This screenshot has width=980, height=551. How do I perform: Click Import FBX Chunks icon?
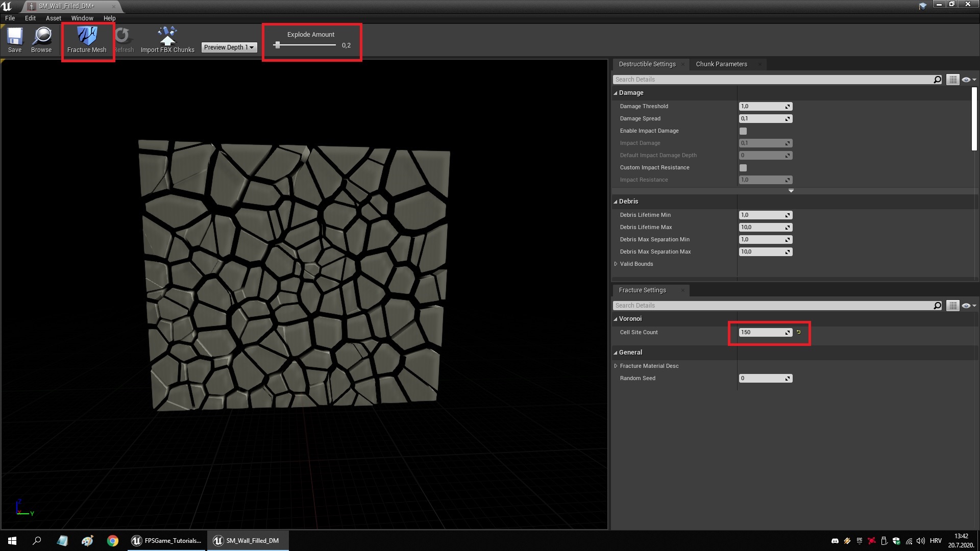click(167, 37)
